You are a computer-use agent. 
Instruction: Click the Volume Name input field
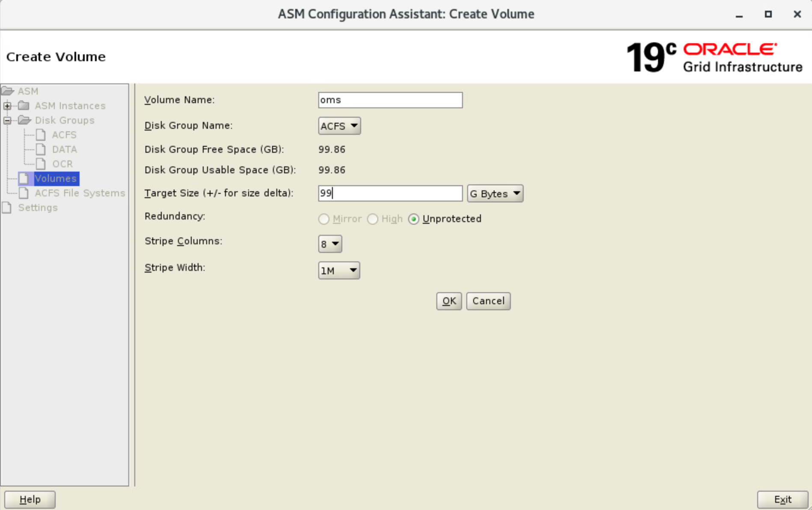390,100
